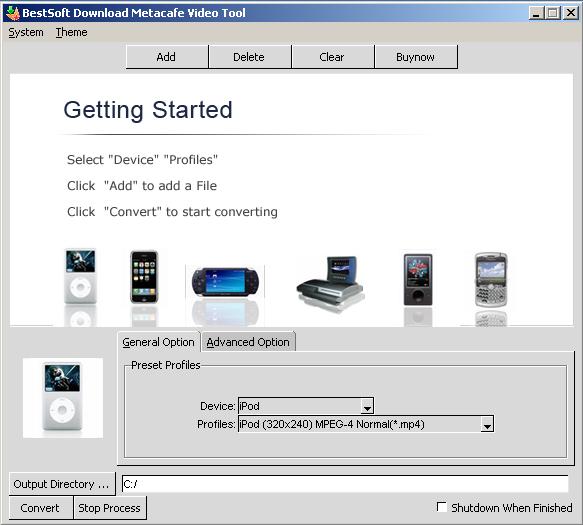583x525 pixels.
Task: Click the text 'Click "Convert" to start converting'
Action: (172, 212)
